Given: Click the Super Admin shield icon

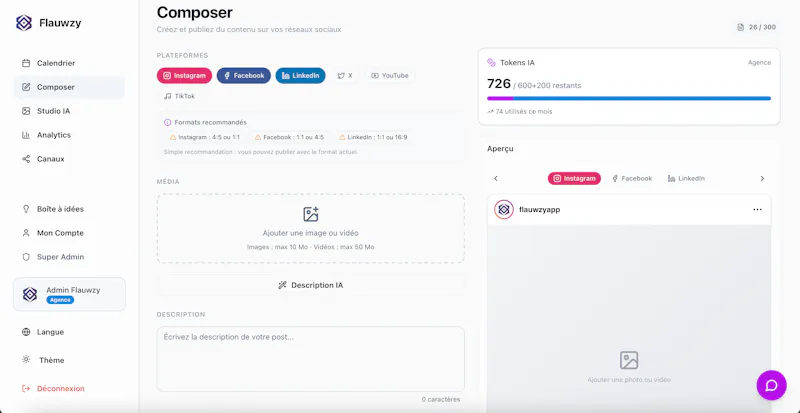Looking at the screenshot, I should 26,257.
